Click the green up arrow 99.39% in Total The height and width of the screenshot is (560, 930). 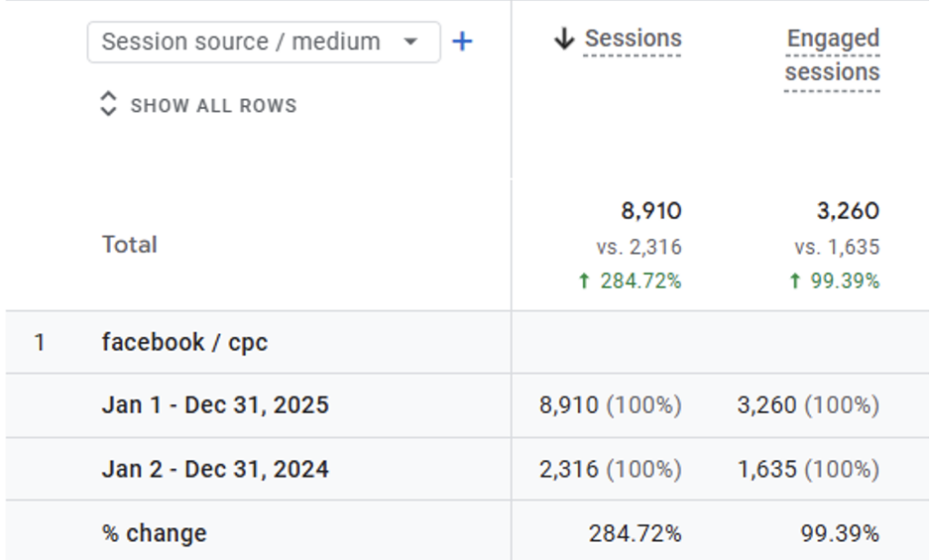coord(834,281)
